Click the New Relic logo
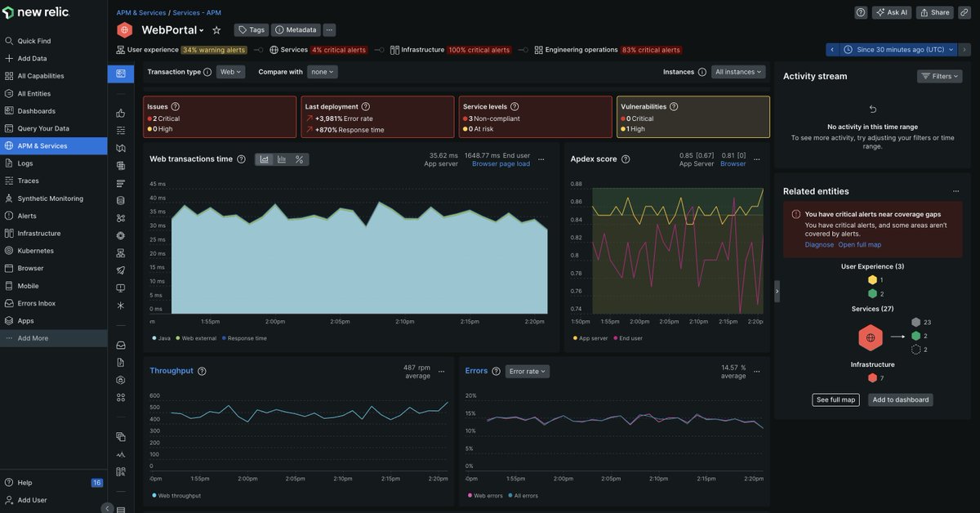The width and height of the screenshot is (980, 513). (x=36, y=12)
